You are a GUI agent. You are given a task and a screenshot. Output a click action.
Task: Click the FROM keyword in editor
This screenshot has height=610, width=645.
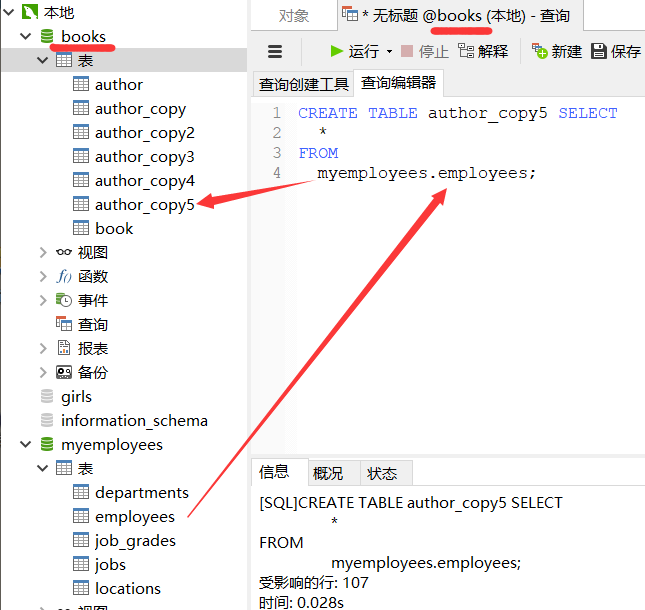[x=318, y=153]
